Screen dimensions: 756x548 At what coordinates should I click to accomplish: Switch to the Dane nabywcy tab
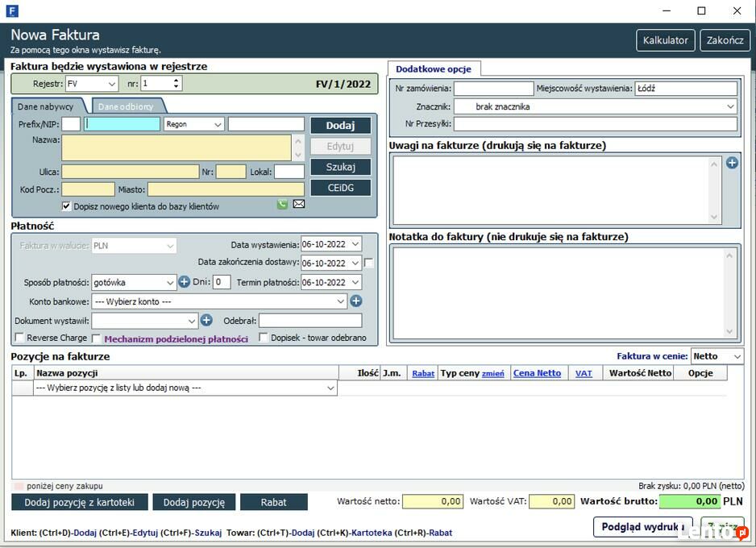click(x=46, y=106)
